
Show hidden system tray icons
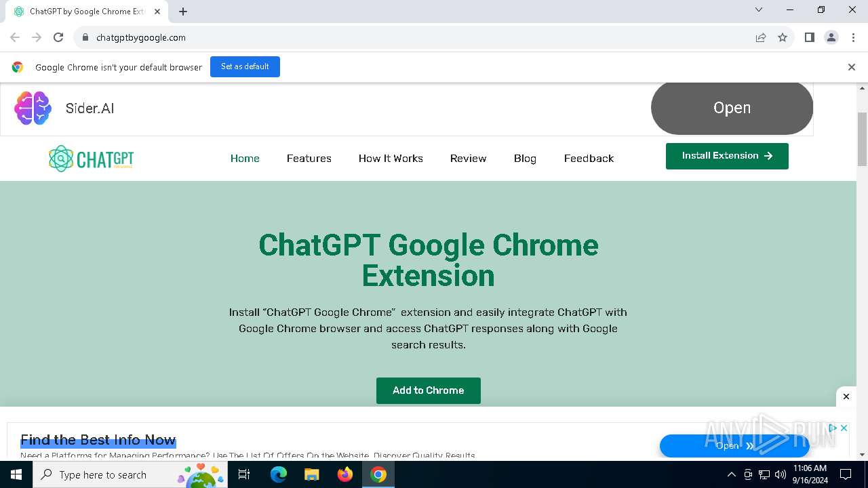(731, 474)
